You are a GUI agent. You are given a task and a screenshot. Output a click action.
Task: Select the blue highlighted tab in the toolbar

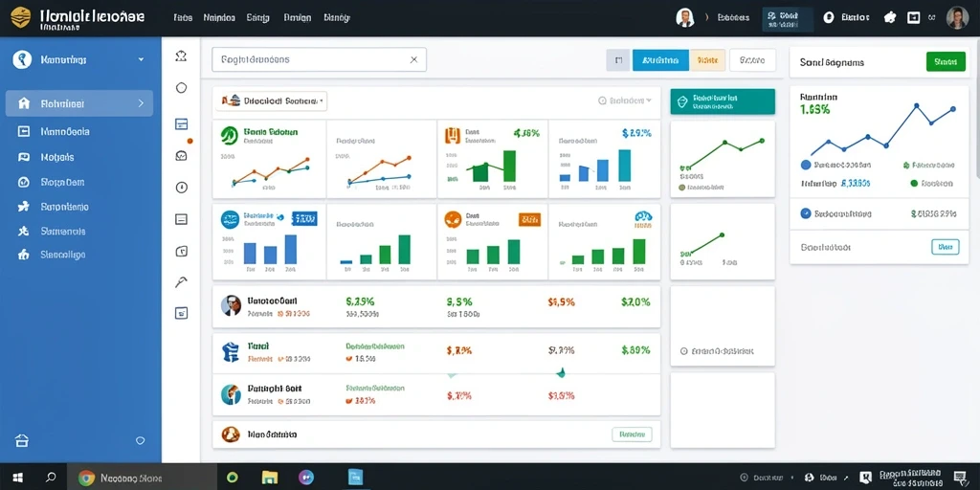pos(660,60)
